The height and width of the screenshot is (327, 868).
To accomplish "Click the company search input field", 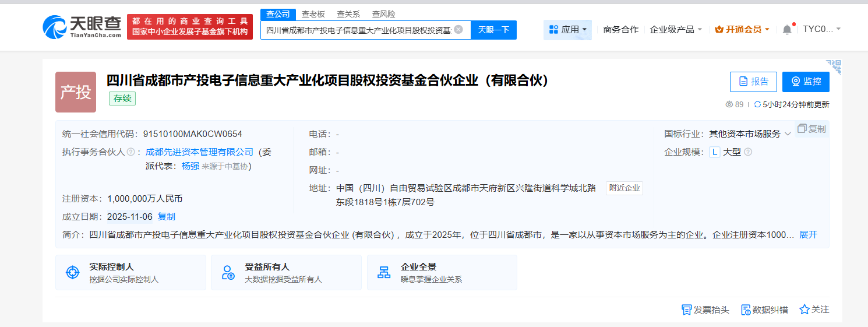I will (x=358, y=30).
